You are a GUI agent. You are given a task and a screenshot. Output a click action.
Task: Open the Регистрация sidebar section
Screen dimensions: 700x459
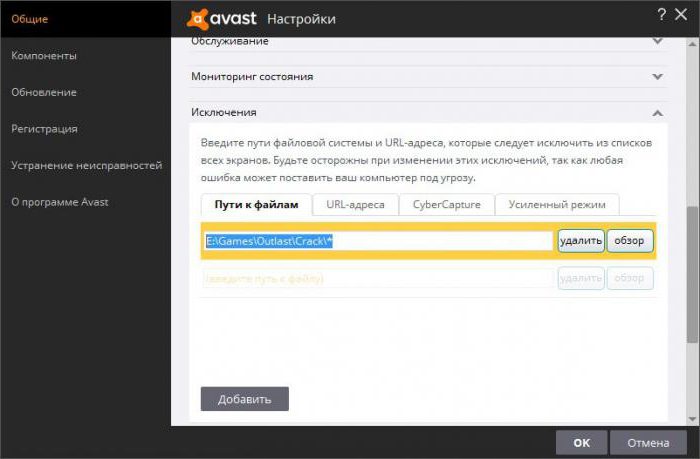click(44, 129)
